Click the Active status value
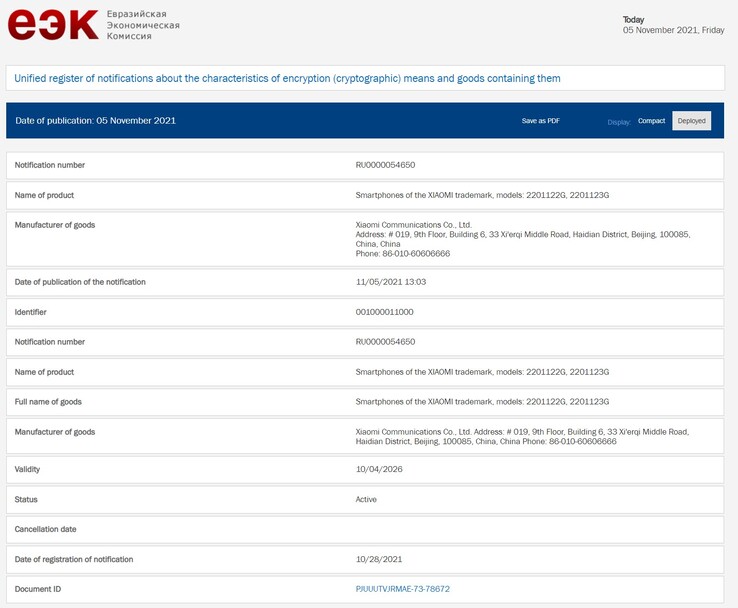738x608 pixels. [x=366, y=499]
